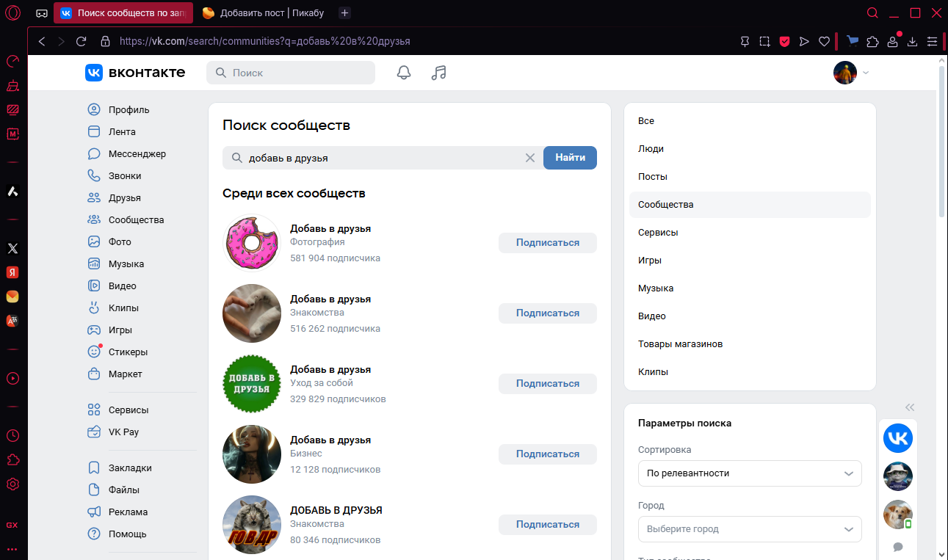Image resolution: width=948 pixels, height=560 pixels.
Task: Select the 'Клипы' search category
Action: click(x=653, y=372)
